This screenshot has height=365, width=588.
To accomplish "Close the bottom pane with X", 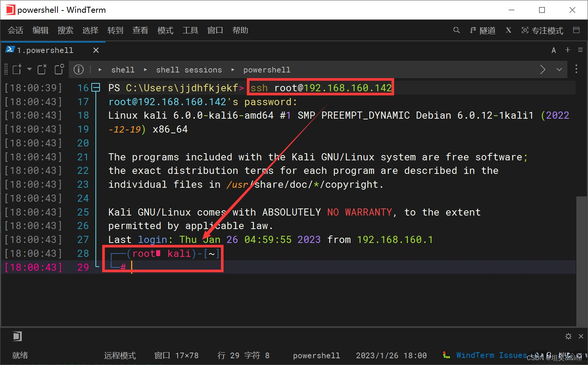I will (x=581, y=336).
